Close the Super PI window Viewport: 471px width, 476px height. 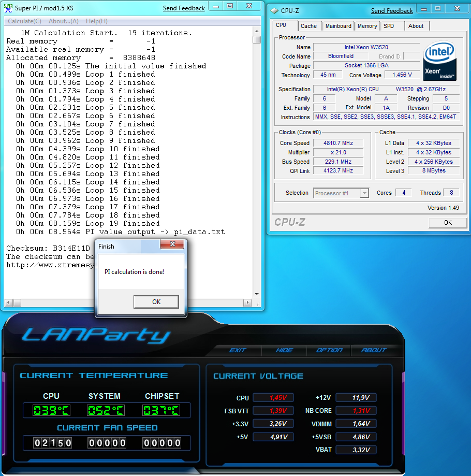(249, 6)
